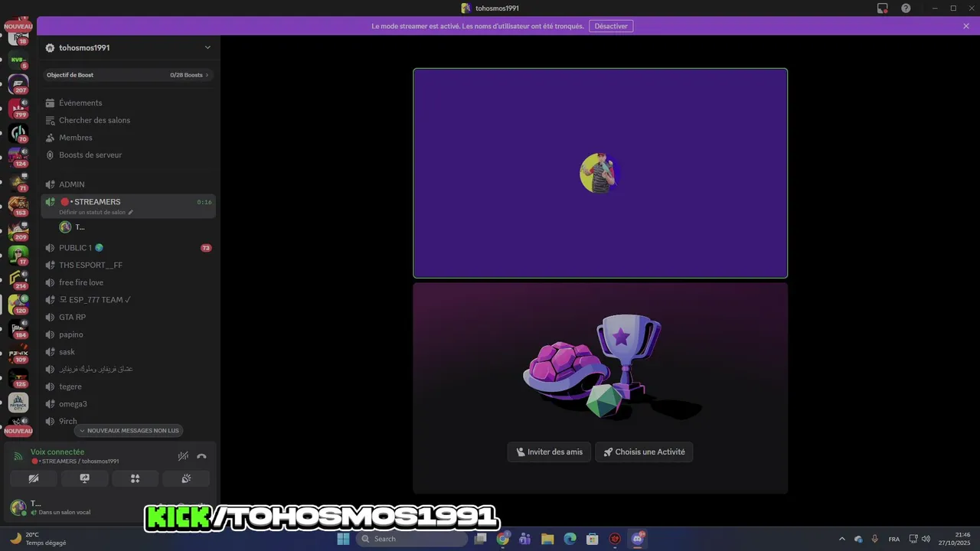
Task: Toggle noise suppression in voice panel
Action: click(x=183, y=456)
